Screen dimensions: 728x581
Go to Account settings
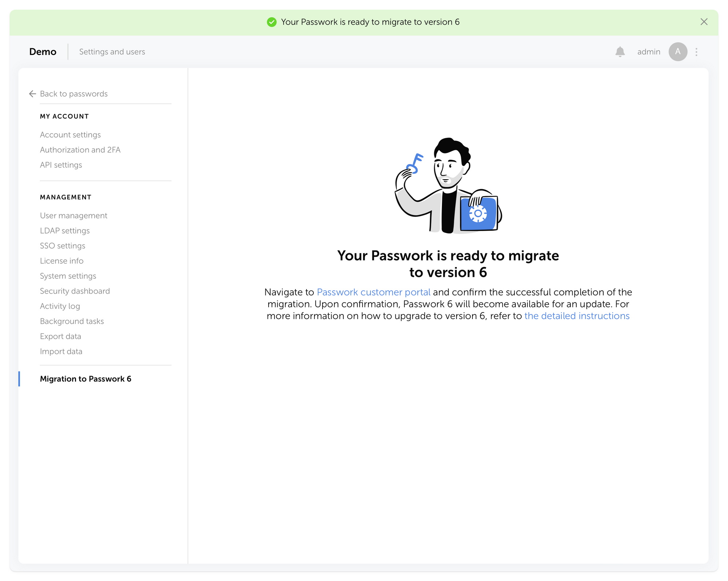(70, 134)
